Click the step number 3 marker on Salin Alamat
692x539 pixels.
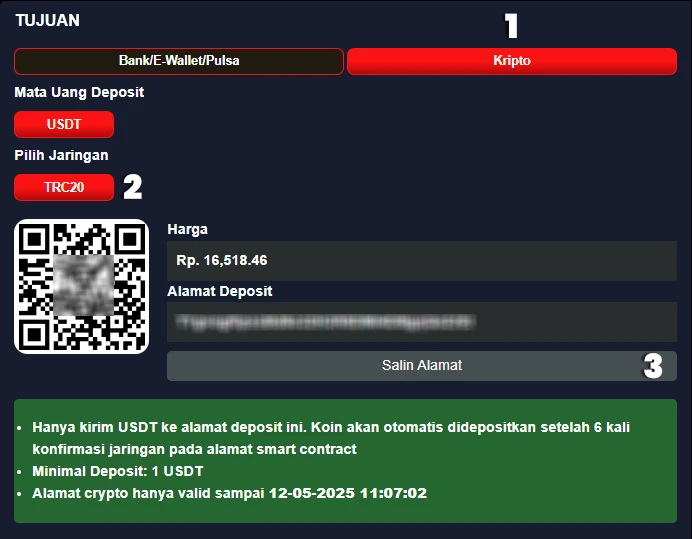(x=653, y=366)
